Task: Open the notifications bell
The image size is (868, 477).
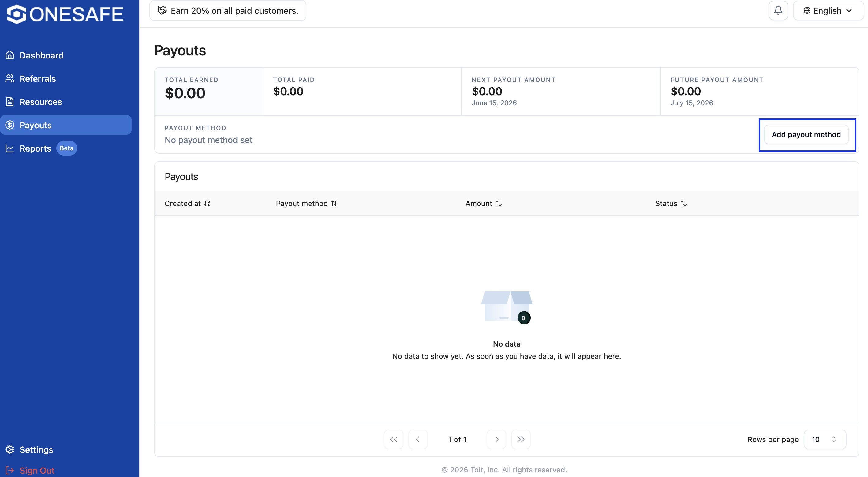Action: coord(778,10)
